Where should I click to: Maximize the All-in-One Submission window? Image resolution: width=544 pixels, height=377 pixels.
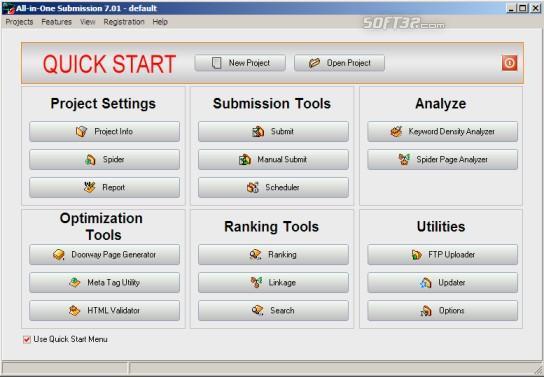[523, 8]
